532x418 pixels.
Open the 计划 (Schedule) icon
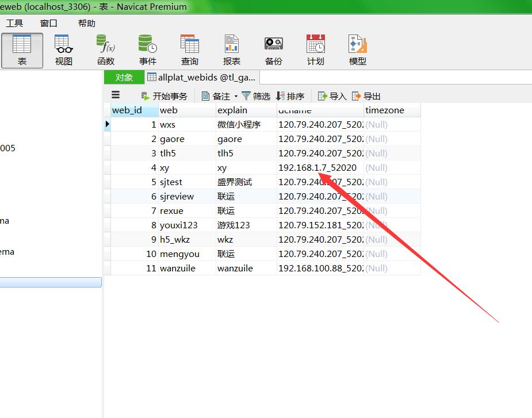(x=316, y=50)
